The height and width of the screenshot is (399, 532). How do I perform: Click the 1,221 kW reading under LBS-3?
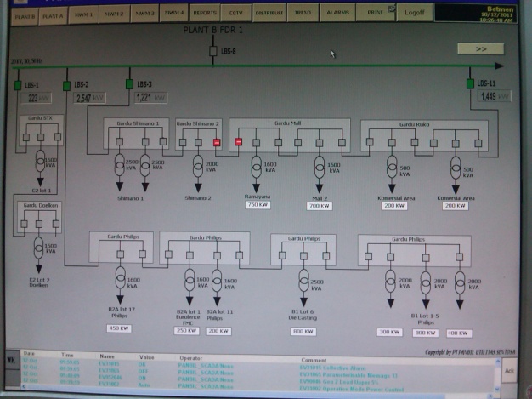tap(150, 98)
